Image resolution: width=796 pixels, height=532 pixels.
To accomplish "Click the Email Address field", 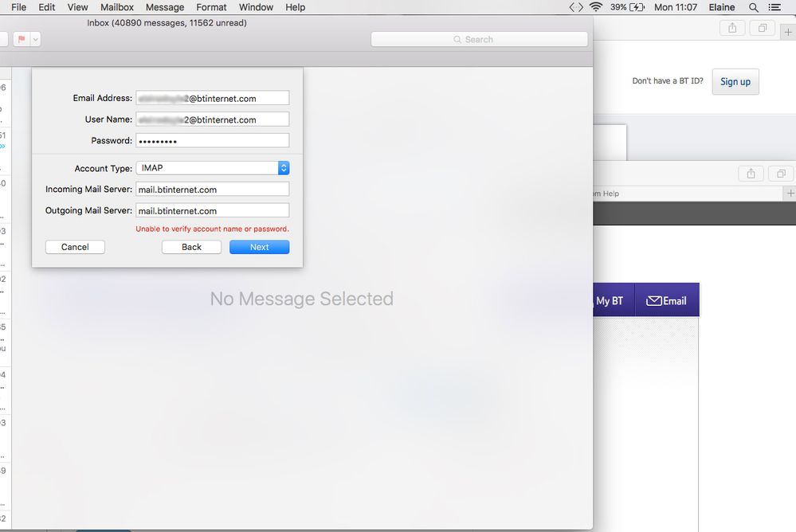I will (x=212, y=98).
